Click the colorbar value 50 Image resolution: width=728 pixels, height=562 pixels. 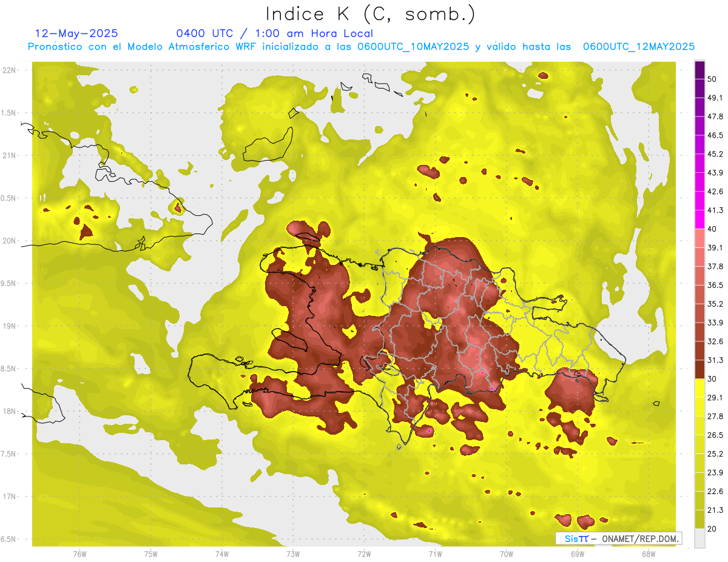coord(712,78)
